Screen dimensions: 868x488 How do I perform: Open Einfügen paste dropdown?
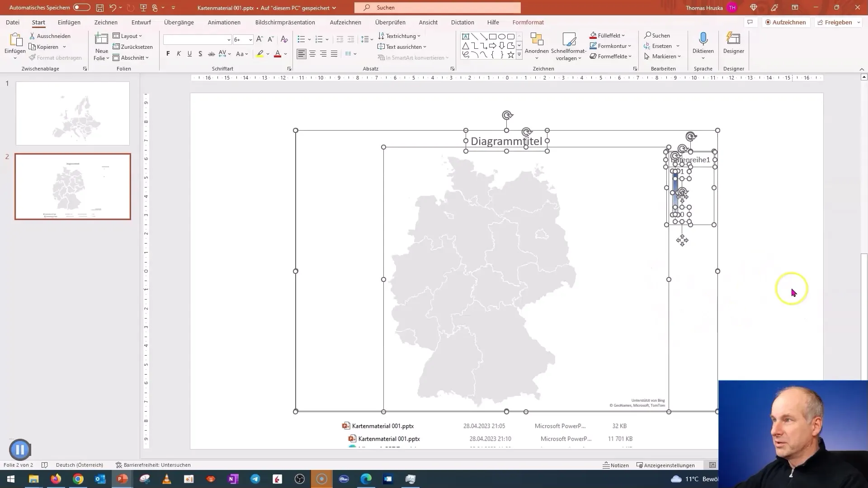15,58
